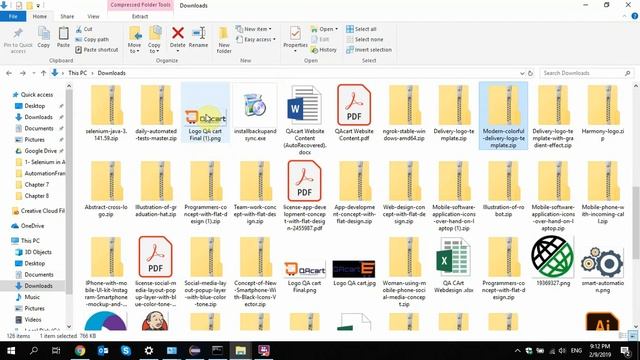Expand the Open dropdown in ribbon
This screenshot has width=640, height=360.
pyautogui.click(x=324, y=29)
